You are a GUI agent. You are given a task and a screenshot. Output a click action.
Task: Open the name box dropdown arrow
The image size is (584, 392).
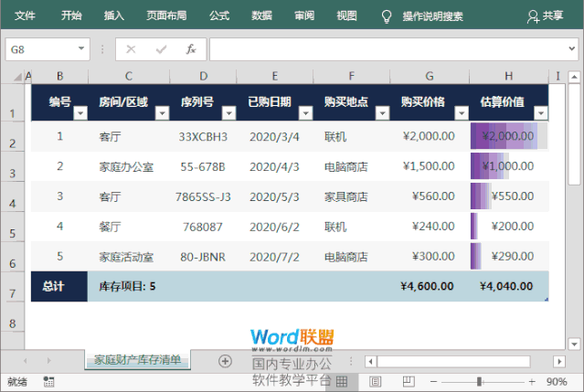click(81, 48)
